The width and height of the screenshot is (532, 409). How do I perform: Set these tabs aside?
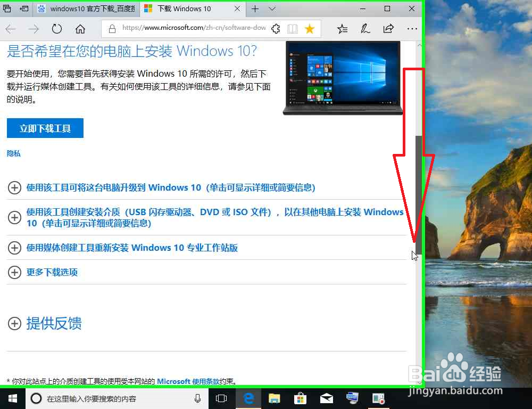click(x=24, y=9)
